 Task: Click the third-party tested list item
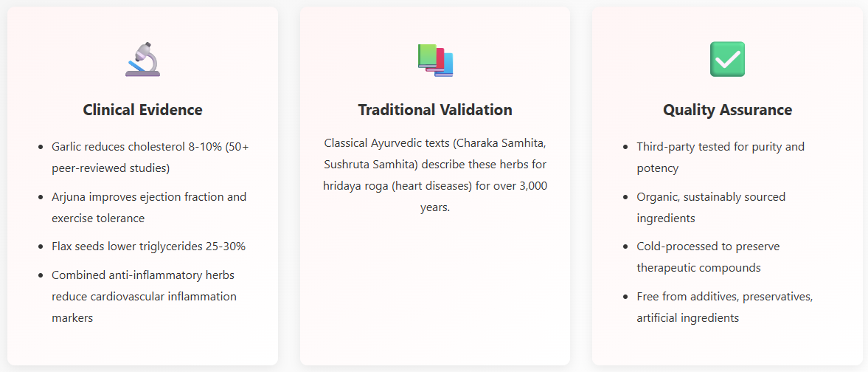720,147
